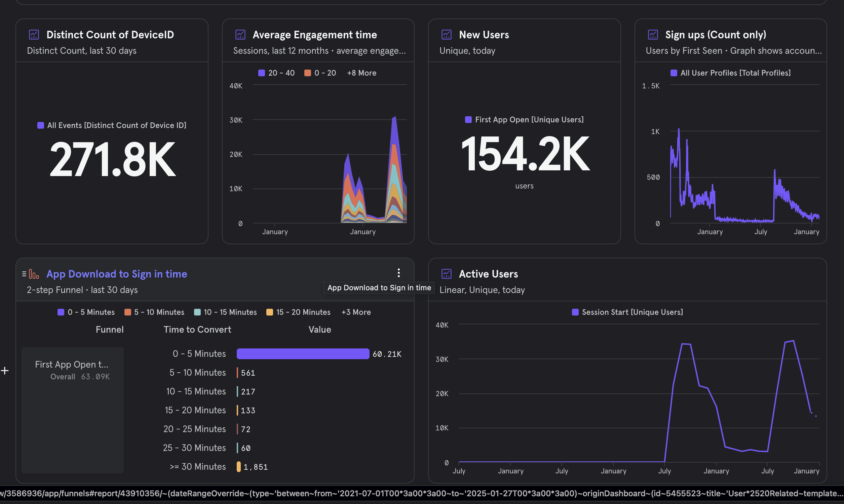Grab the drag handle beside funnel icon
The width and height of the screenshot is (844, 504).
point(24,274)
